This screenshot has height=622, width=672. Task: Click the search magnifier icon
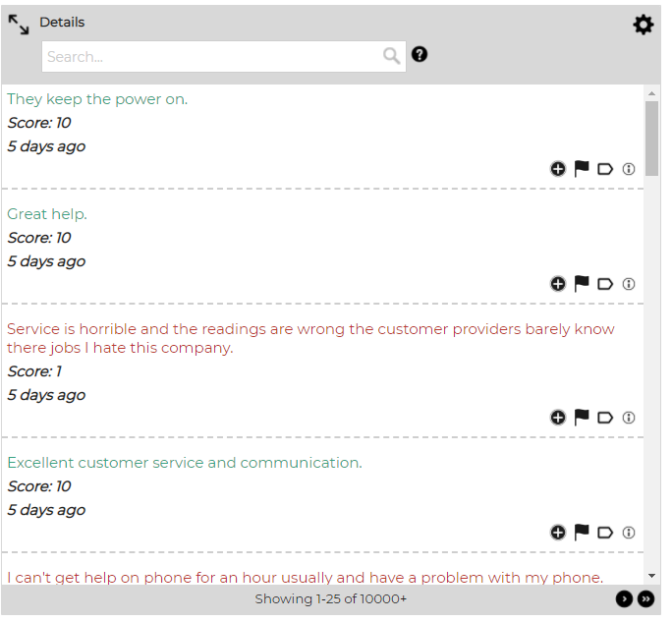[392, 56]
